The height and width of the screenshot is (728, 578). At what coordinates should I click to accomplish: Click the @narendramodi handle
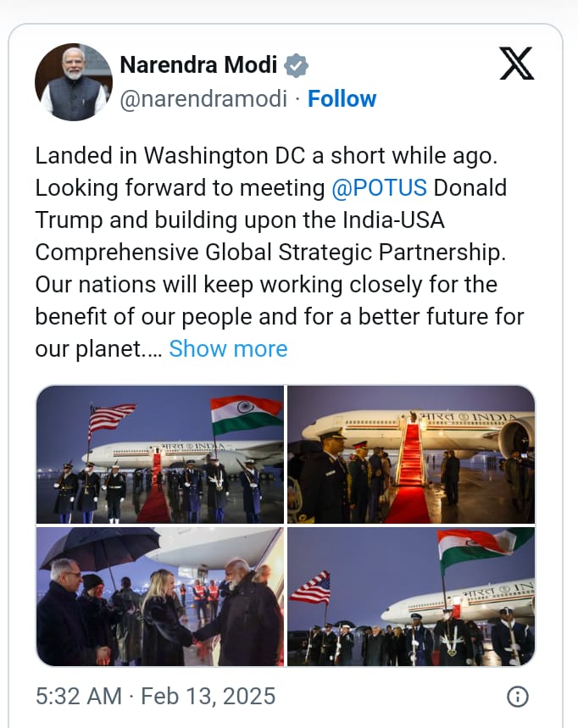(203, 99)
